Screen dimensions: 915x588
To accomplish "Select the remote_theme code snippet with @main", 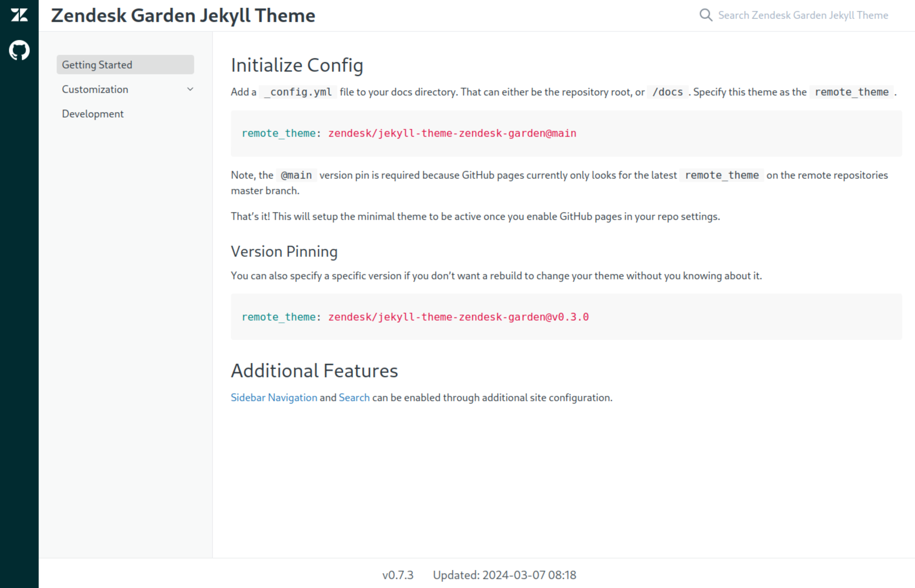I will (409, 133).
